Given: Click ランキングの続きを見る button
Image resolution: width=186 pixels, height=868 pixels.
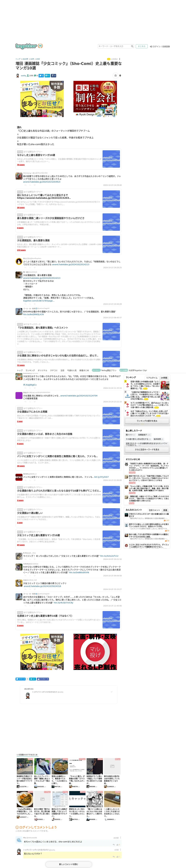Looking at the screenshot, I should (147, 421).
